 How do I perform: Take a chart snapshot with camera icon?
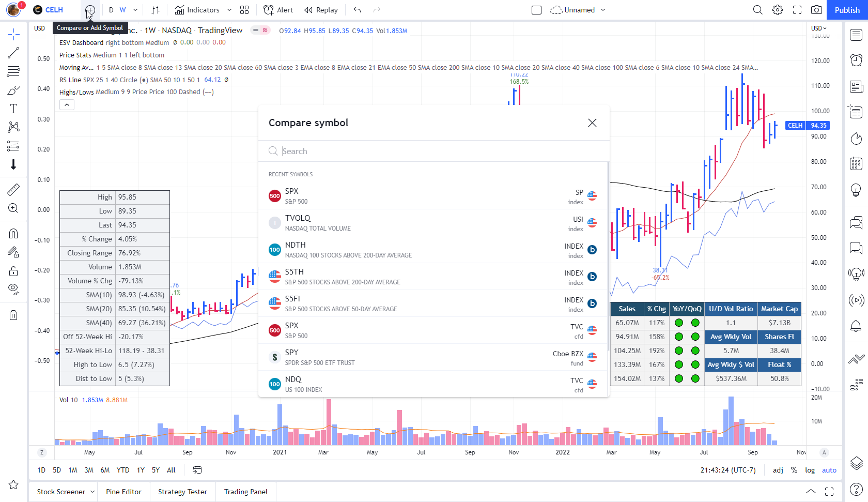click(x=816, y=10)
